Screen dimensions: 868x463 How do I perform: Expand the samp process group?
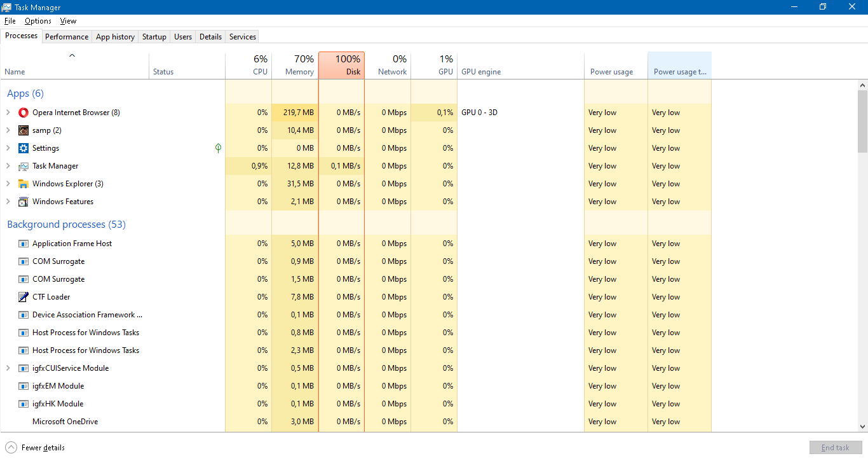click(8, 130)
